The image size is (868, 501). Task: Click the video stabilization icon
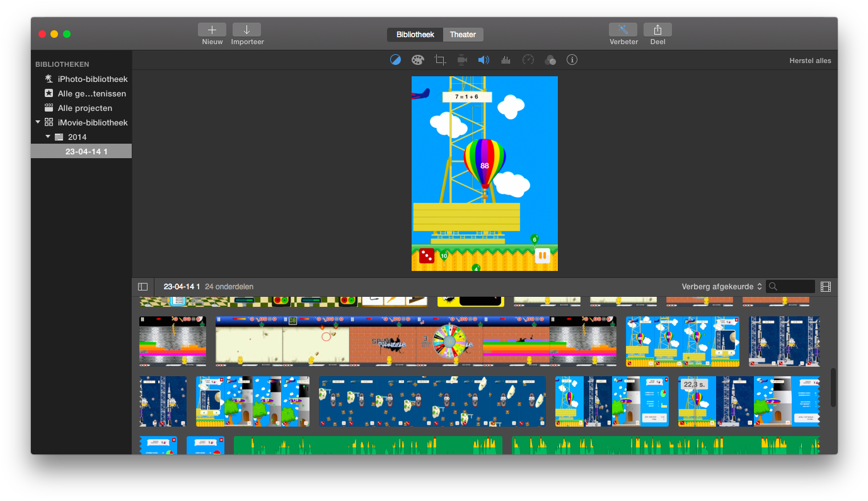(461, 60)
